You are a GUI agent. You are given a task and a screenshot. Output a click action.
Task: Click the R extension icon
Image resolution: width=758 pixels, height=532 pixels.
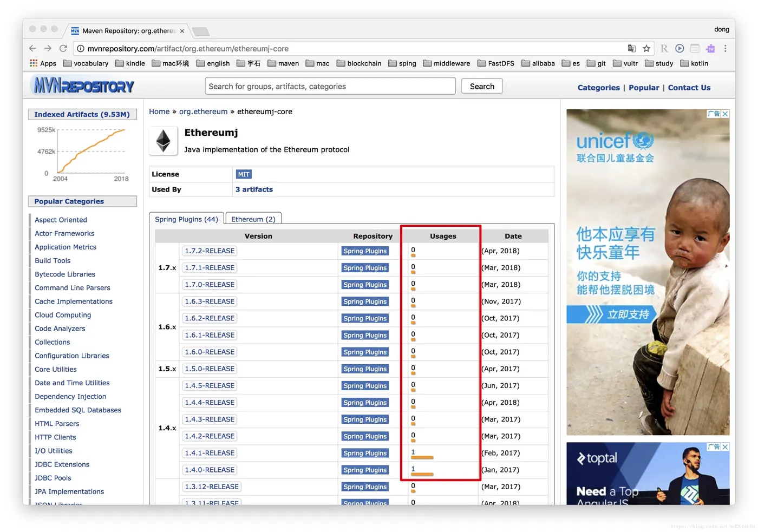(664, 48)
